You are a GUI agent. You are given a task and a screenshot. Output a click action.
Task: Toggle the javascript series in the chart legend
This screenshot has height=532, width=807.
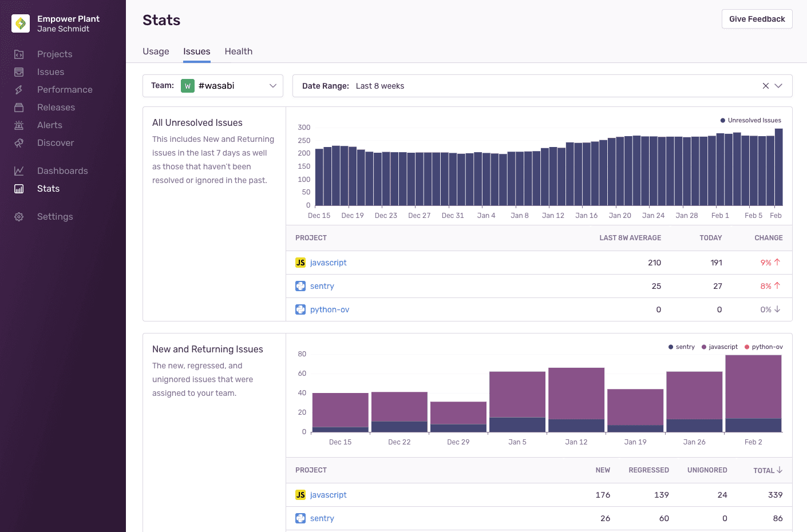[720, 347]
